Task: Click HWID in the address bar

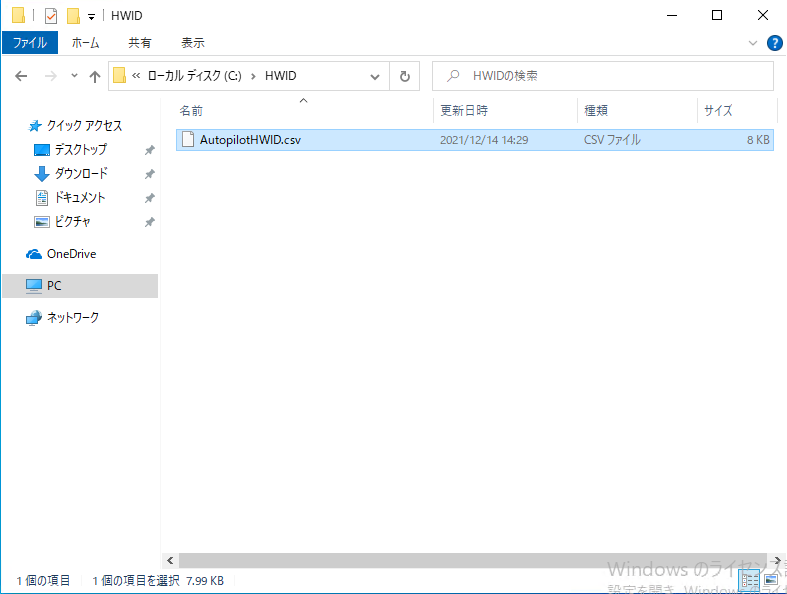Action: pyautogui.click(x=281, y=76)
